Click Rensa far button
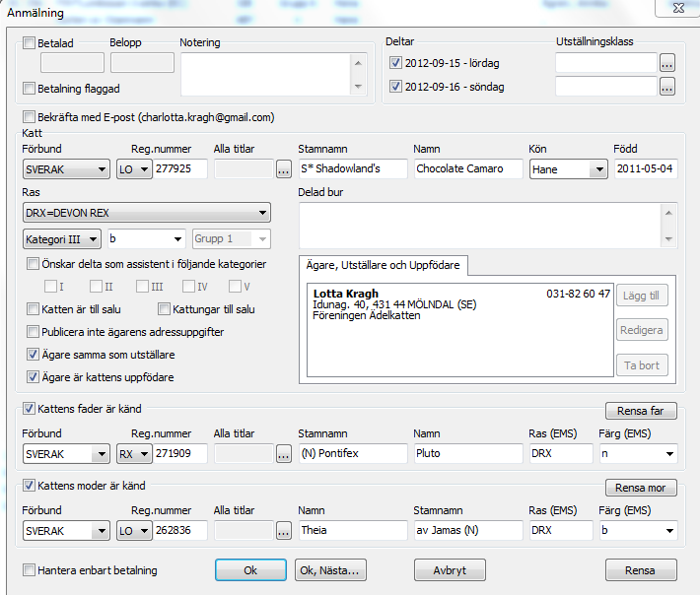 (641, 411)
